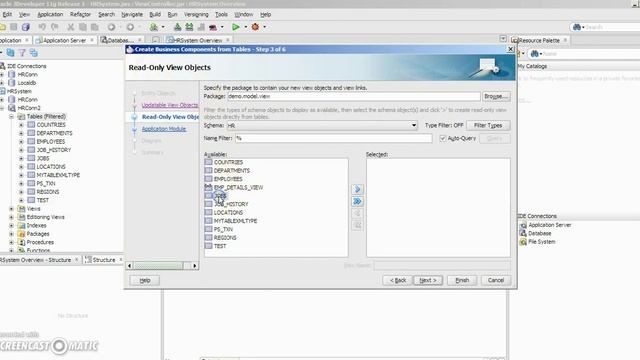640x360 pixels.
Task: Collapse the Tables (Filtered) node
Action: (x=11, y=116)
